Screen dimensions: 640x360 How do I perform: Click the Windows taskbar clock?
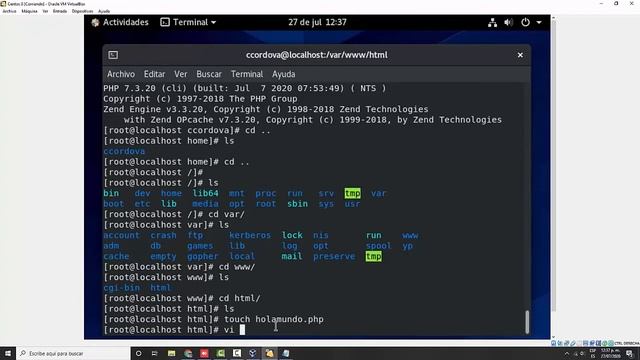610,353
